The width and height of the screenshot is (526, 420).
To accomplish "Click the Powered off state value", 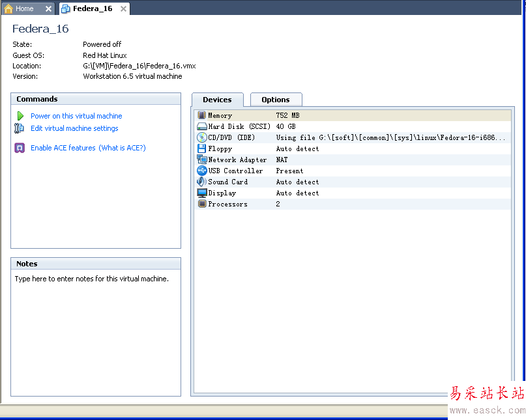I will click(102, 44).
